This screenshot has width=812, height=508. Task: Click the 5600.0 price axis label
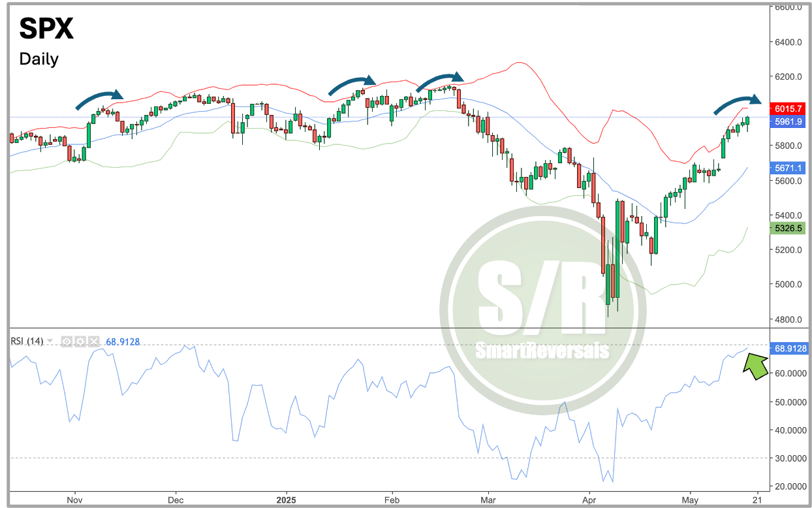click(x=789, y=181)
